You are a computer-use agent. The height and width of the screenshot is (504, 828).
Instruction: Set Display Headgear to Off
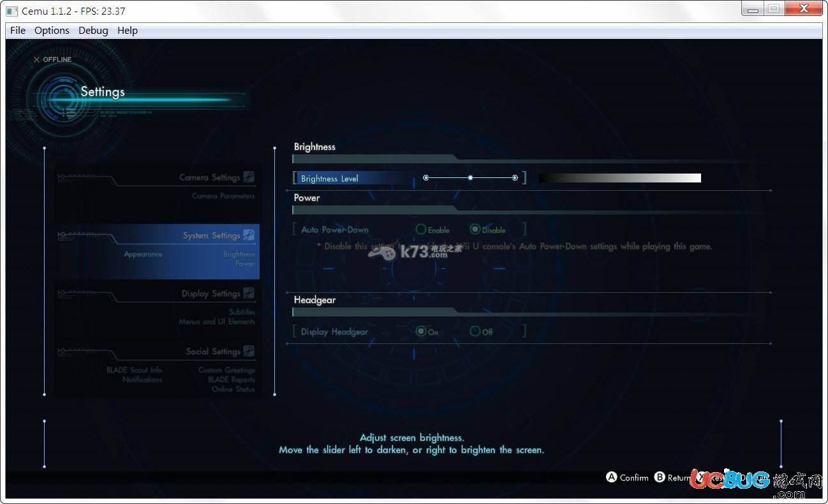[x=481, y=332]
